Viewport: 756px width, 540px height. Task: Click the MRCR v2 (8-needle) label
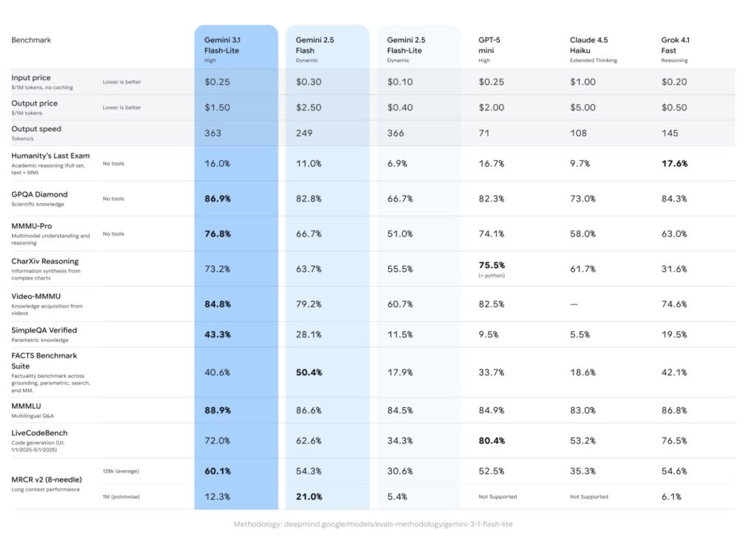coord(47,479)
